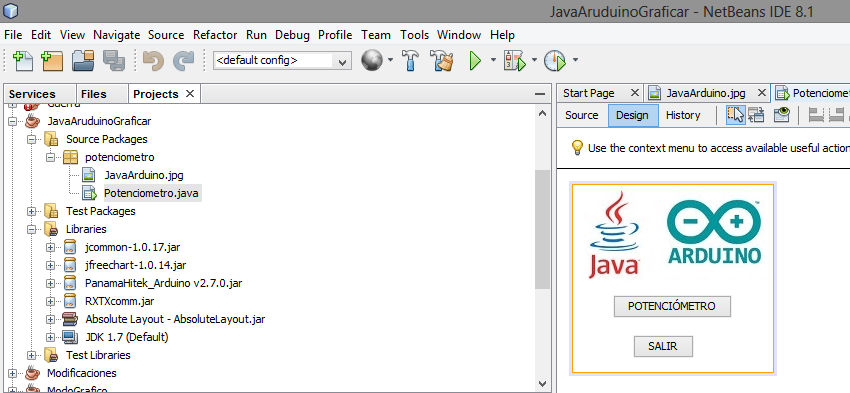Collapse the Libraries node

click(32, 229)
